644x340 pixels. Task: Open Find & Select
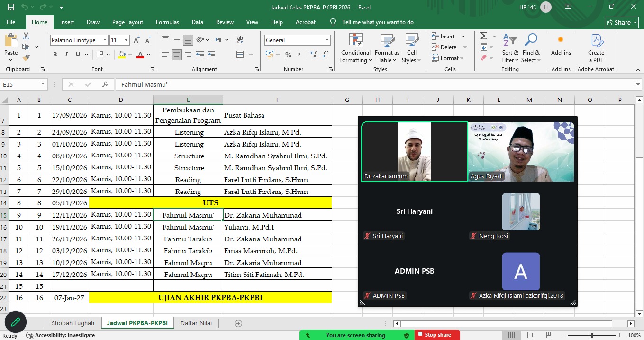pyautogui.click(x=531, y=48)
